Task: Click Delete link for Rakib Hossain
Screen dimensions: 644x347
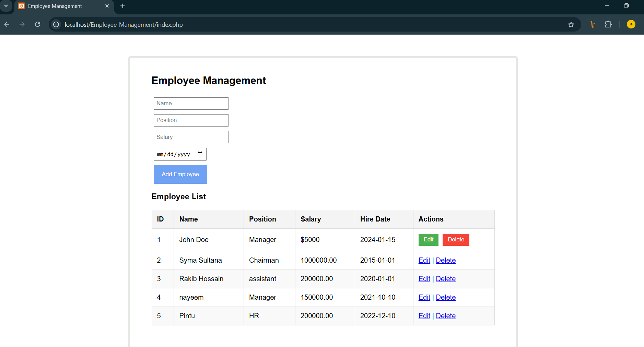Action: [446, 279]
